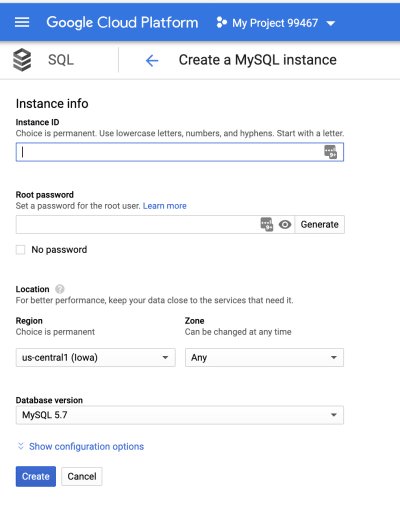Click password manager icon in Instance ID field
Image resolution: width=400 pixels, height=508 pixels.
(330, 152)
